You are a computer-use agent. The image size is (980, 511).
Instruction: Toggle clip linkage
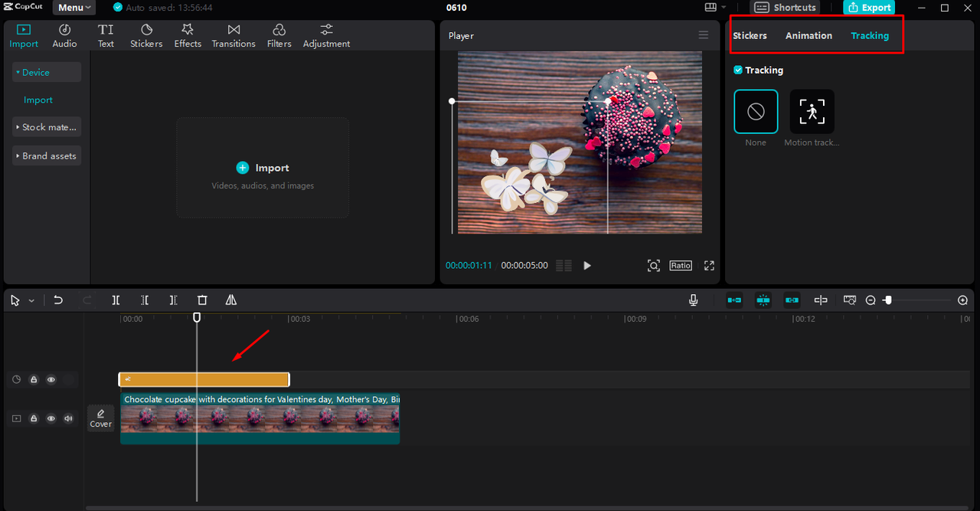(792, 300)
